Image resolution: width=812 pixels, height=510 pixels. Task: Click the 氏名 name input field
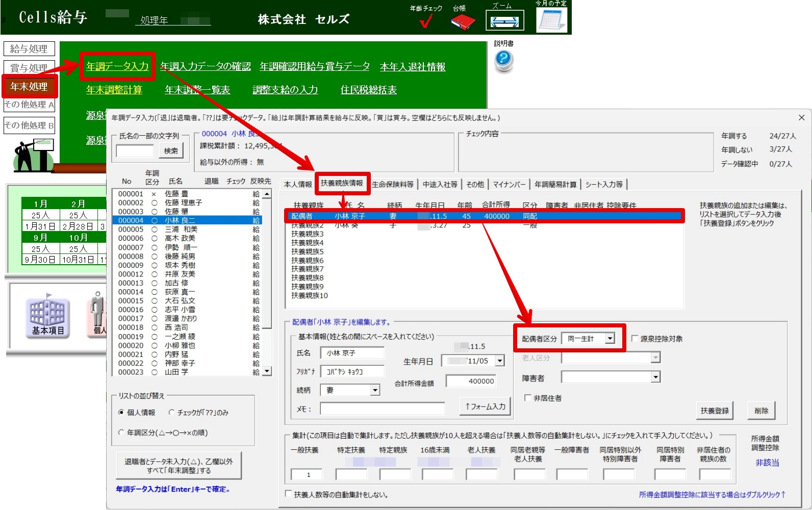tap(352, 353)
